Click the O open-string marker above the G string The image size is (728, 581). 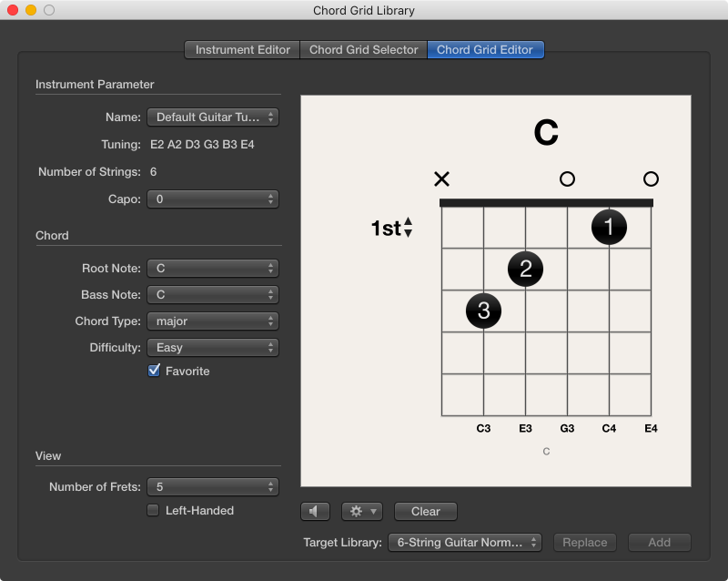(x=567, y=179)
